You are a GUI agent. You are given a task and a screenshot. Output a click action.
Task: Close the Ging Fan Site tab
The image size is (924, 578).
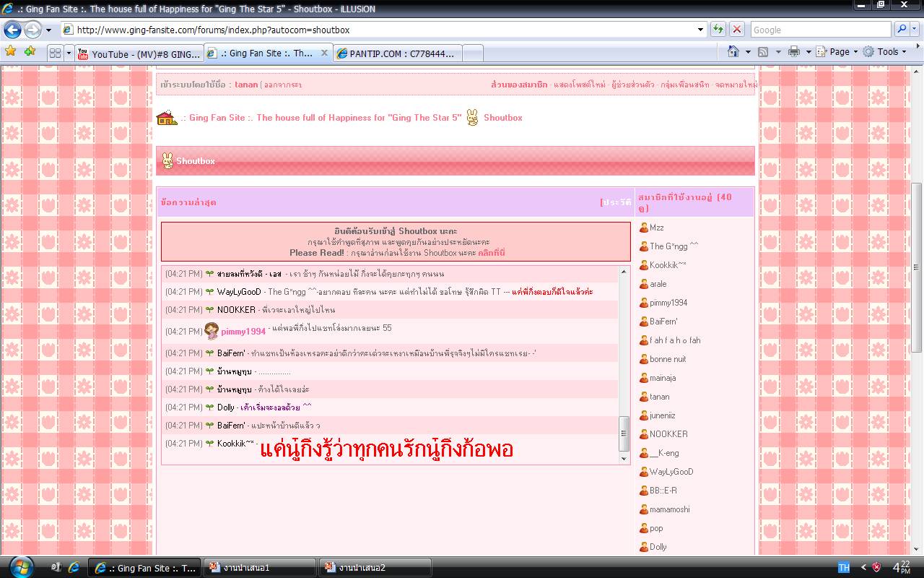[x=324, y=53]
